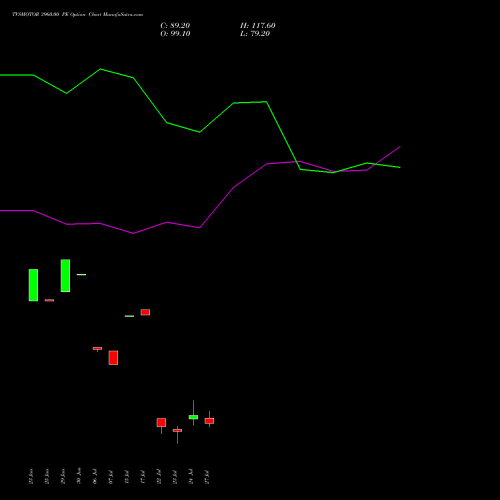Click the TVSMOTOR option chart title text

point(77,15)
